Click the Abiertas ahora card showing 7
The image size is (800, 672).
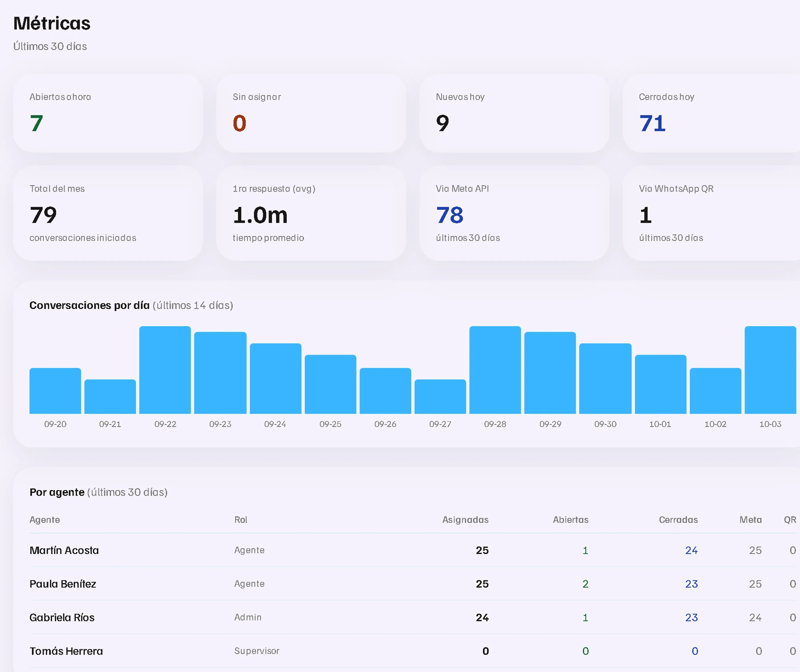pos(108,113)
